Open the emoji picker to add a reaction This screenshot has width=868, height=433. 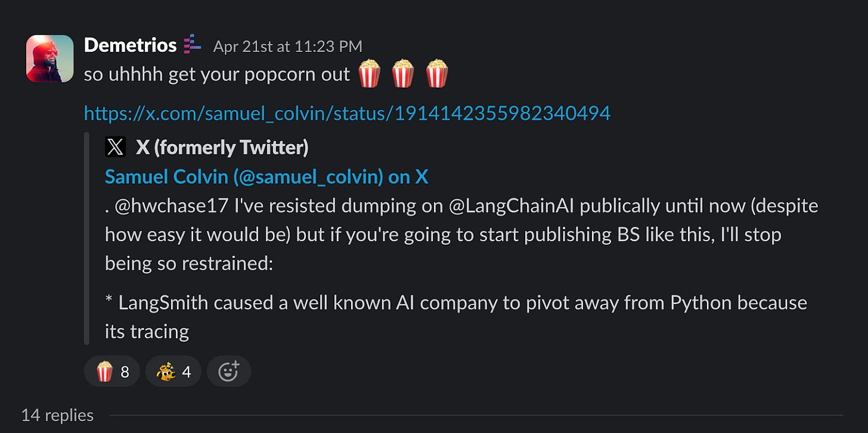[x=230, y=370]
